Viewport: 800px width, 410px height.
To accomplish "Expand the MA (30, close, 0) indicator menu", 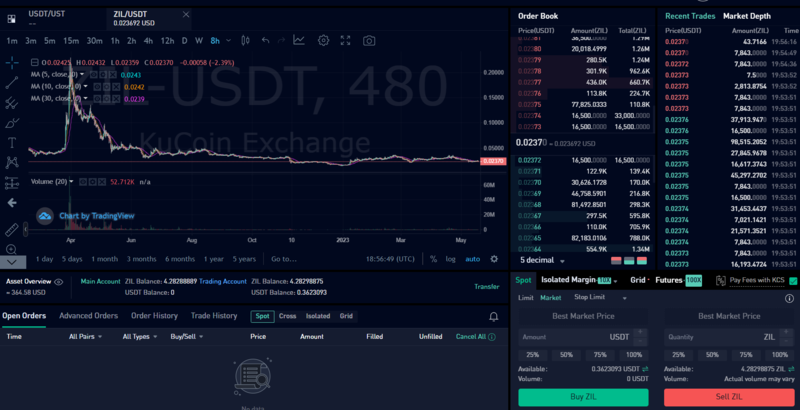I will pos(85,98).
